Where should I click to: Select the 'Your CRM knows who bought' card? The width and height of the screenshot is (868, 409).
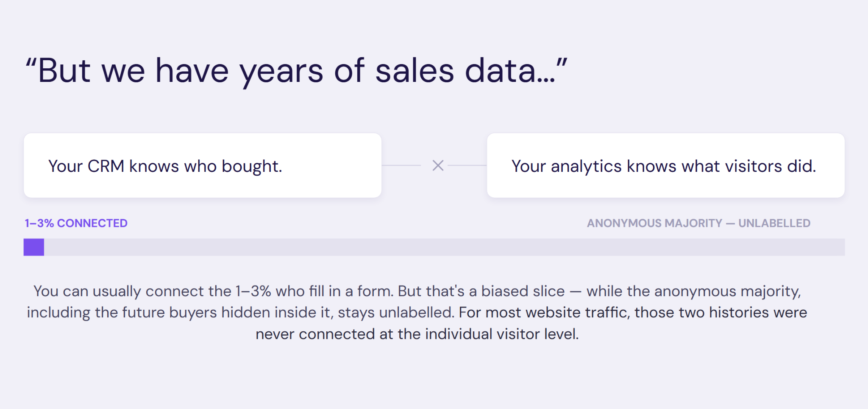[x=203, y=165]
